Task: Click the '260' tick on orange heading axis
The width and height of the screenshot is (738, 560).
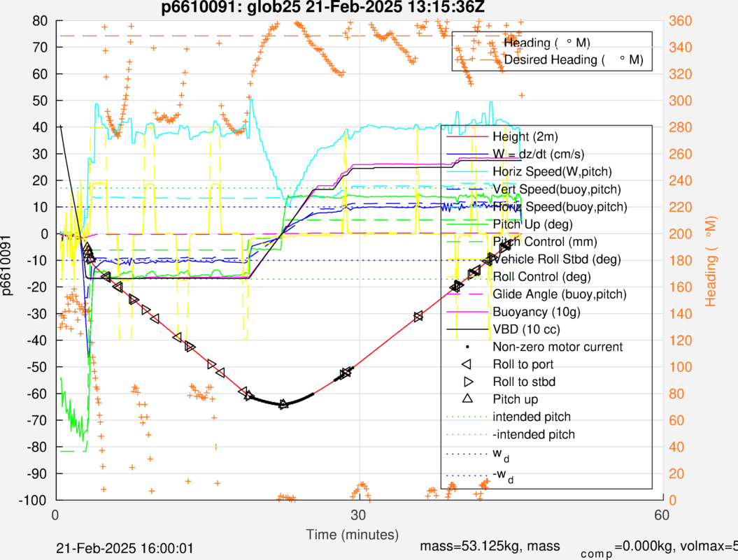Action: (x=681, y=154)
